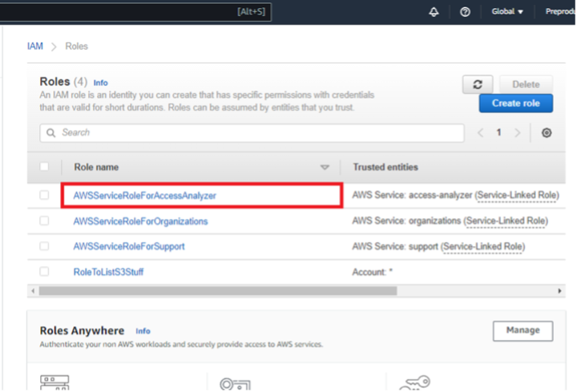Click scroll-left arrow of horizontal scrollbar
The image size is (577, 392).
tap(33, 291)
